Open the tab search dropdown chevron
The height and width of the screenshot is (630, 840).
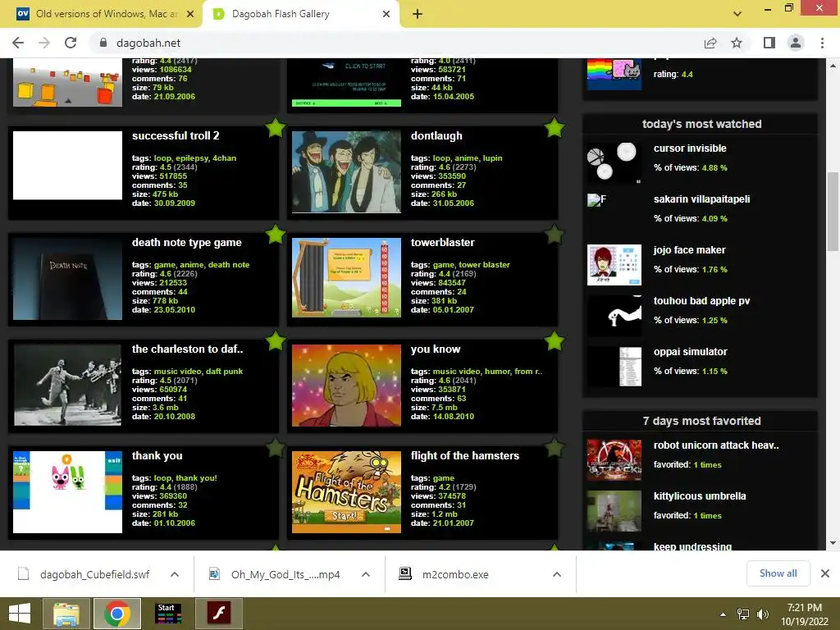click(737, 14)
